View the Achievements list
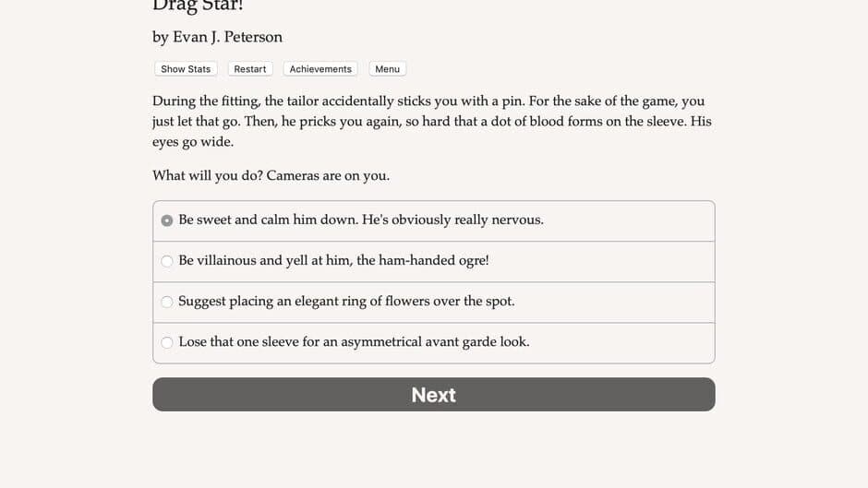This screenshot has width=868, height=488. point(320,69)
